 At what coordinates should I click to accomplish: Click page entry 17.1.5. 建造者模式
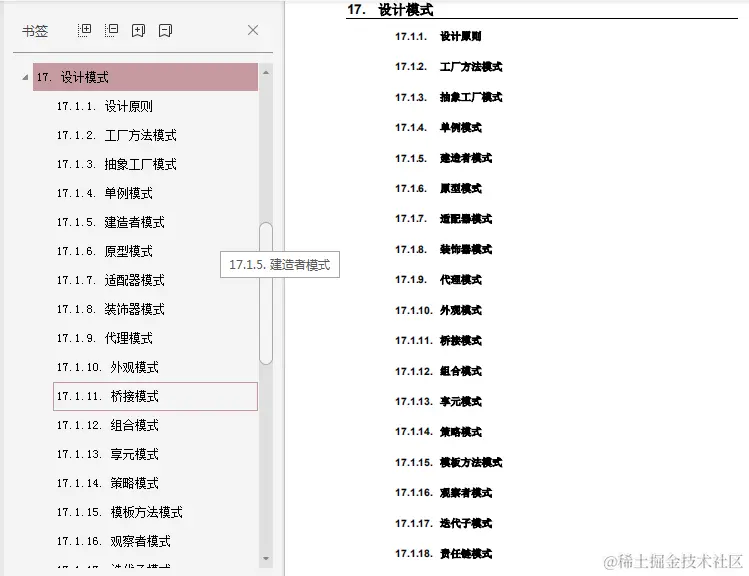pyautogui.click(x=443, y=158)
